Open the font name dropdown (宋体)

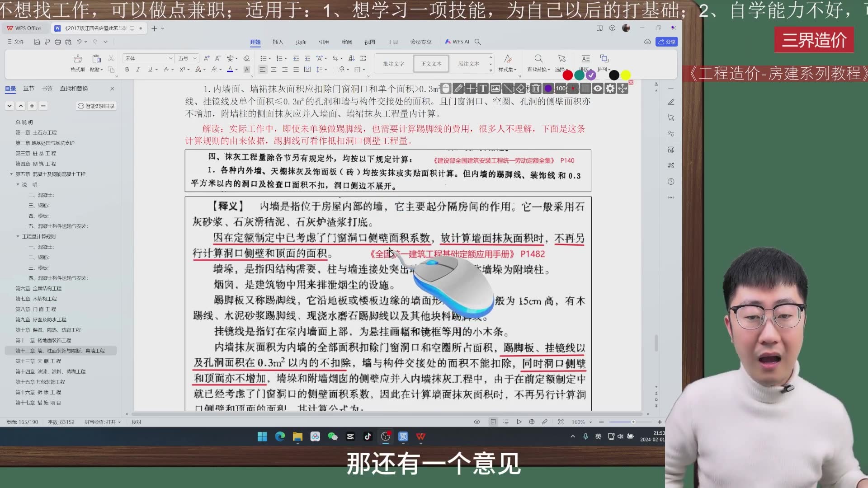click(x=170, y=58)
